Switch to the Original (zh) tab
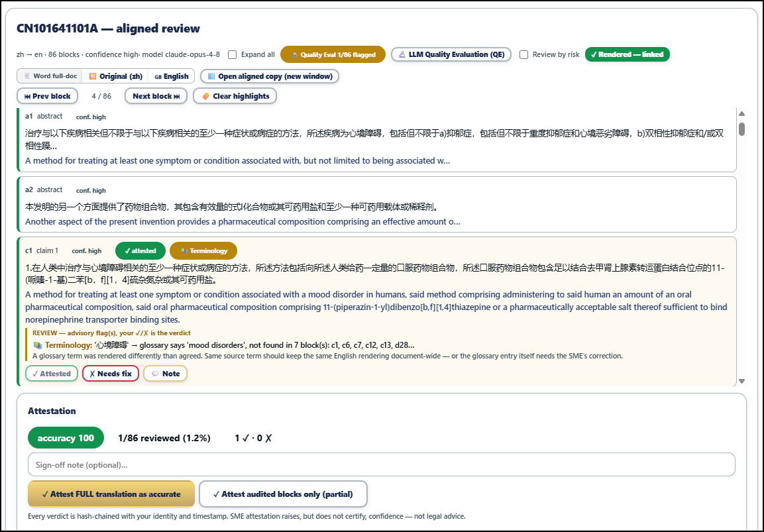Screen dimensions: 764x532 point(115,76)
